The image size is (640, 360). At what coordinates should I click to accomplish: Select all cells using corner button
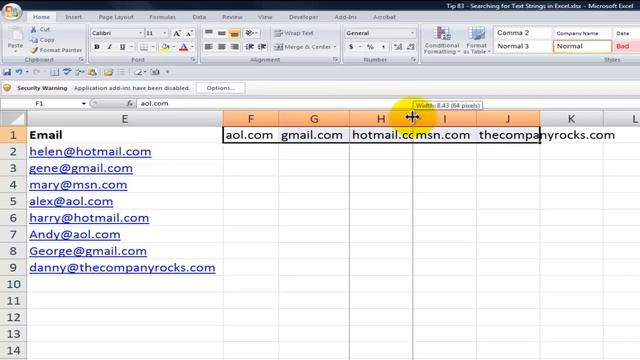[13, 118]
